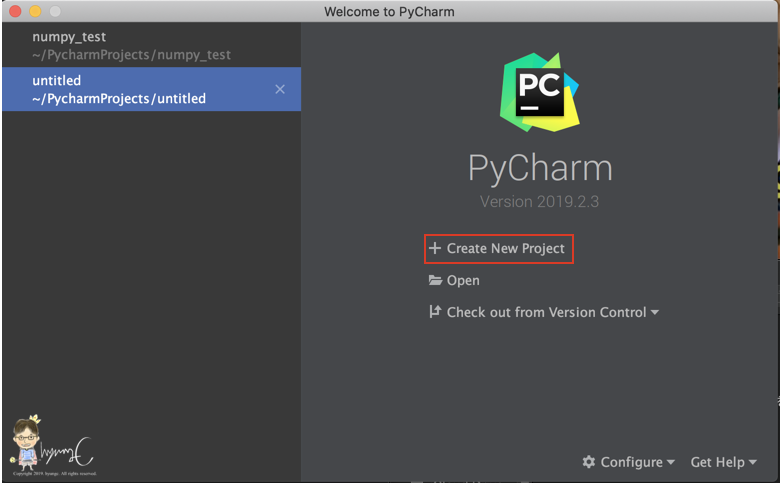Click the red close window button
780x483 pixels.
15,11
